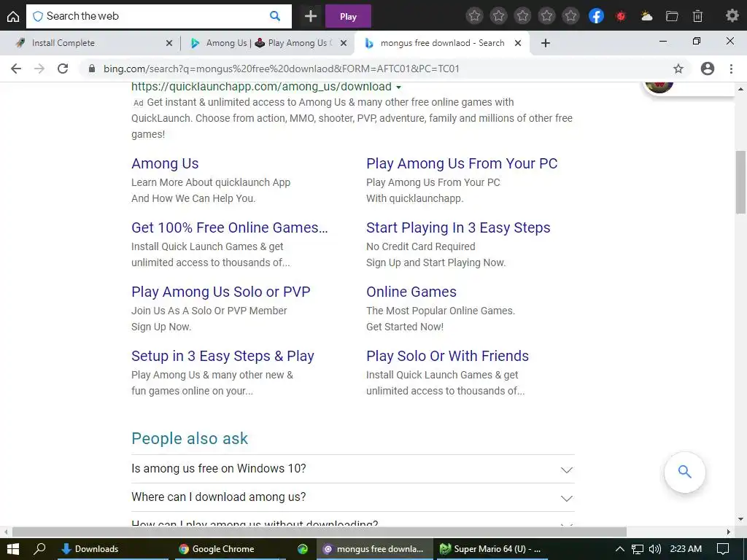Open the user profile account icon

[x=708, y=69]
